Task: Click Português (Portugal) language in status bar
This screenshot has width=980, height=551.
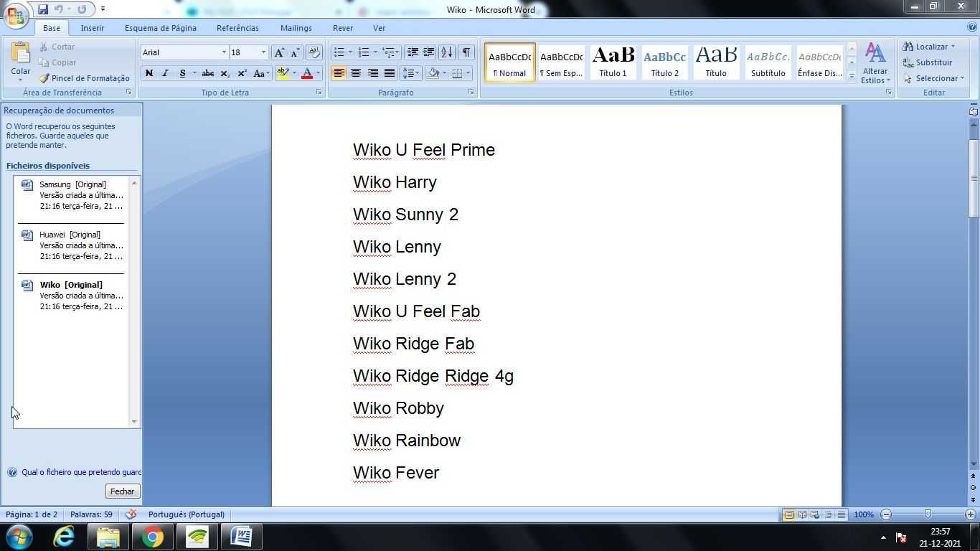Action: click(187, 514)
